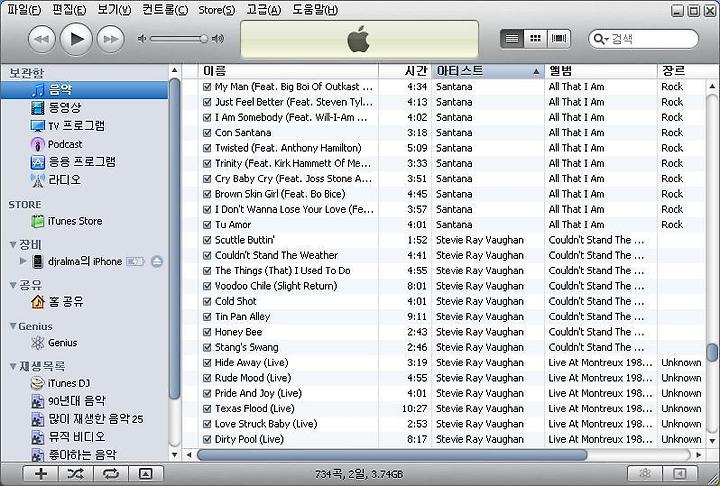Uncheck Tu Amor song checkbox
Image resolution: width=720 pixels, height=486 pixels.
pos(207,225)
